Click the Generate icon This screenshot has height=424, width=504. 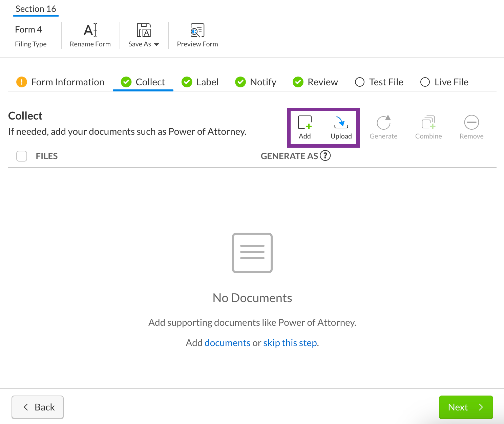[x=383, y=123]
